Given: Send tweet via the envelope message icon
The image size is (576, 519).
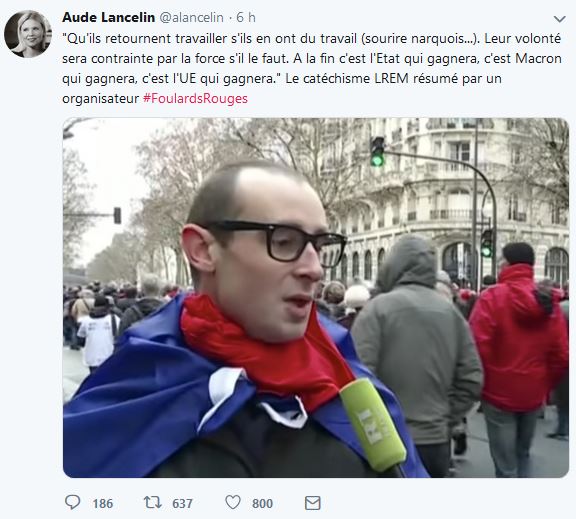Looking at the screenshot, I should click(313, 503).
